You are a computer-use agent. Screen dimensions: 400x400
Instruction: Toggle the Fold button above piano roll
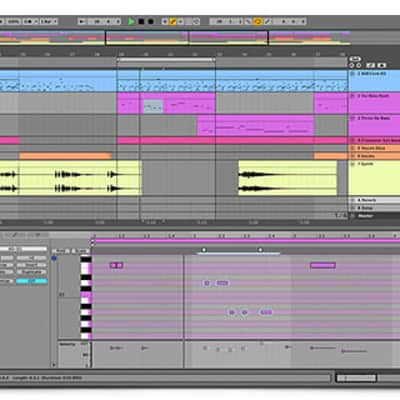(60, 251)
